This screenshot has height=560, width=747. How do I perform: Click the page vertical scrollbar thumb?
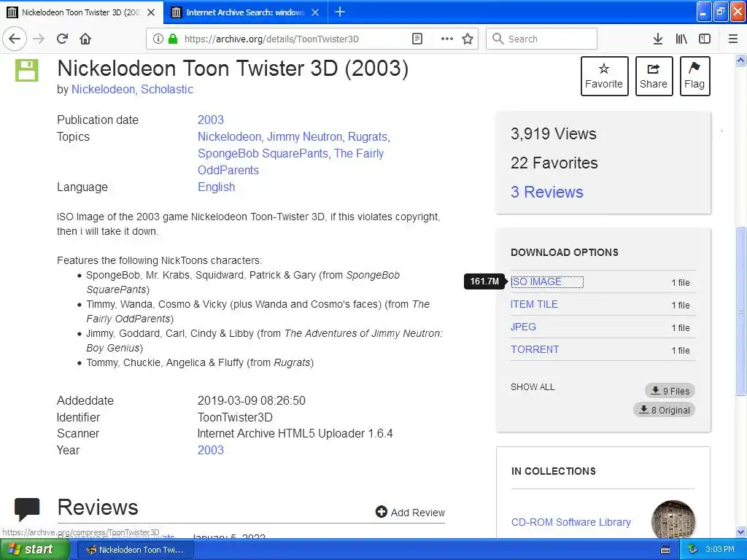(x=741, y=311)
